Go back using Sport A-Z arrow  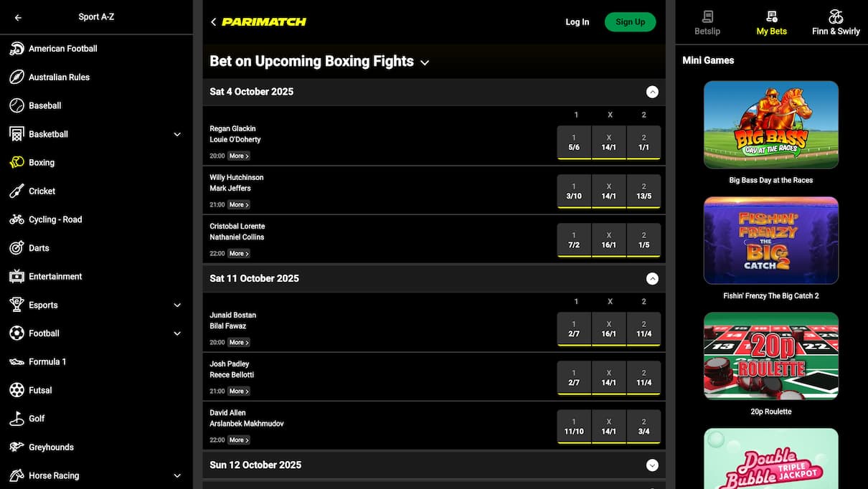coord(18,18)
